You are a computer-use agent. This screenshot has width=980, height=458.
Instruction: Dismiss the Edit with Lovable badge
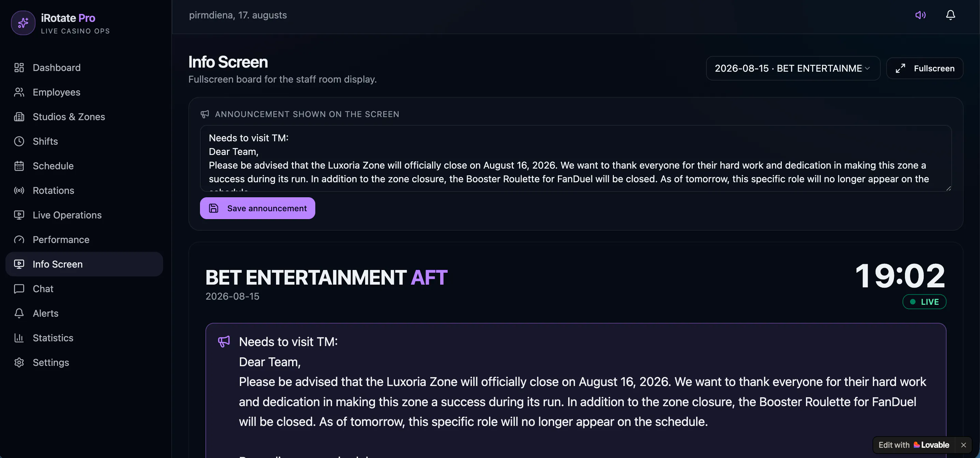point(963,445)
